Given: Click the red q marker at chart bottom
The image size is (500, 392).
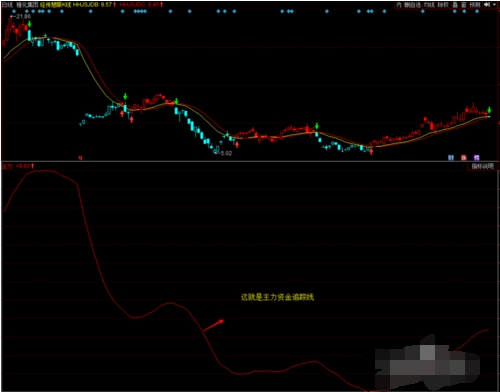Looking at the screenshot, I should [x=80, y=157].
